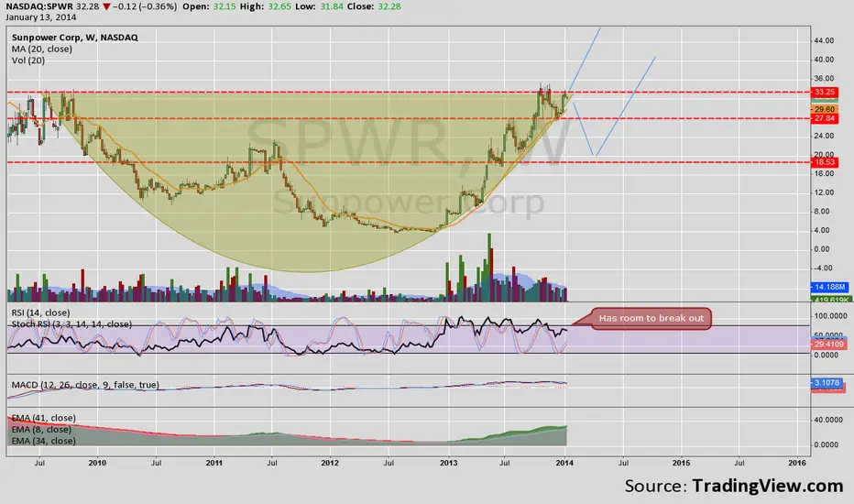Click the 44.00 price scale label

click(824, 41)
